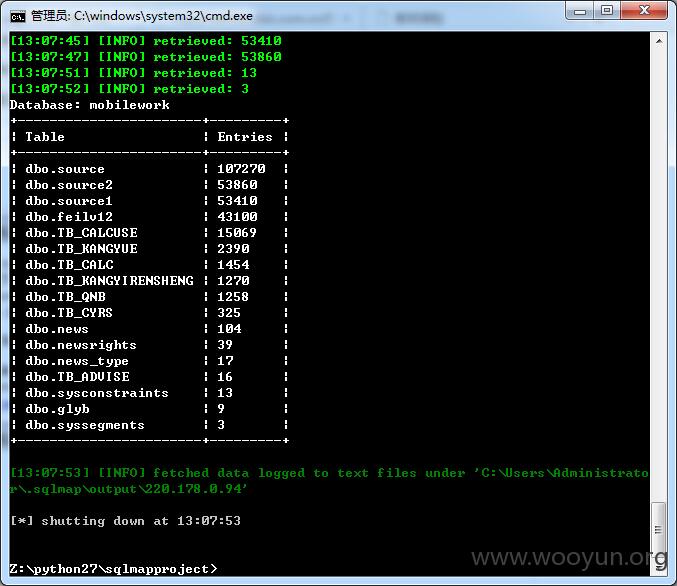Image resolution: width=677 pixels, height=586 pixels.
Task: Maximize the cmd.exe window
Action: pos(607,11)
